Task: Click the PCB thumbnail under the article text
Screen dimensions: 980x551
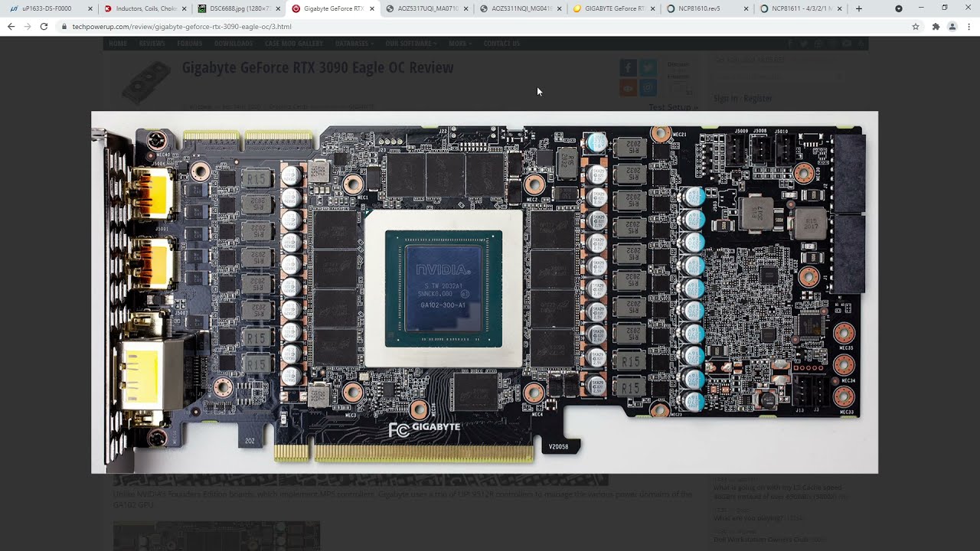Action: click(217, 536)
